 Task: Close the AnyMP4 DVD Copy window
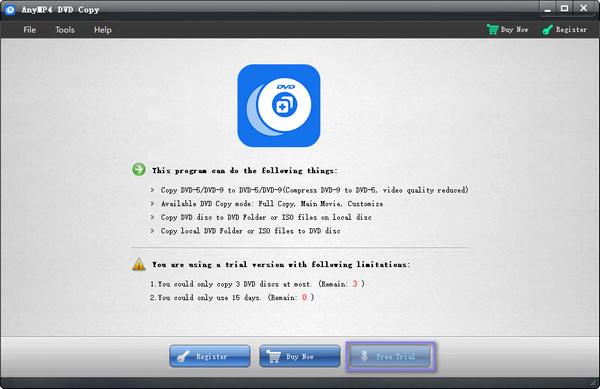tap(583, 8)
